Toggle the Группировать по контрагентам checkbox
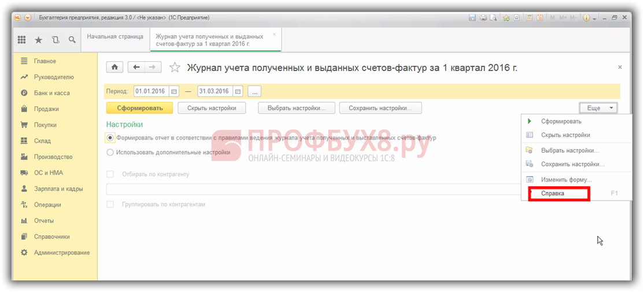 110,204
